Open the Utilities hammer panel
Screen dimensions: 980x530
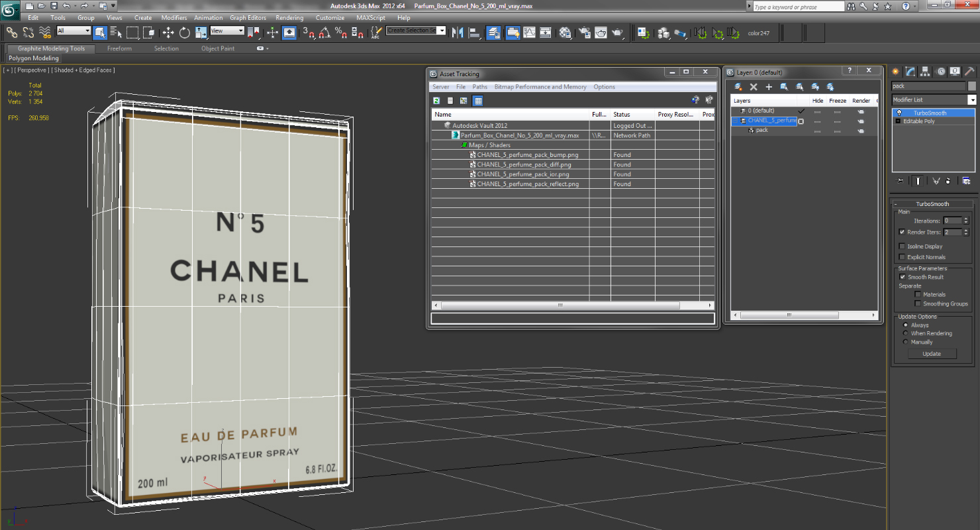click(969, 72)
